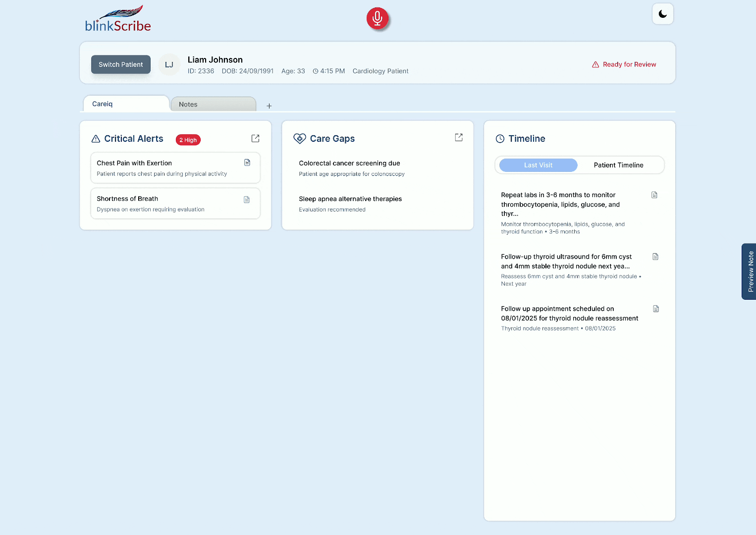Click the Ready for Review status link
Image resolution: width=756 pixels, height=535 pixels.
point(624,64)
